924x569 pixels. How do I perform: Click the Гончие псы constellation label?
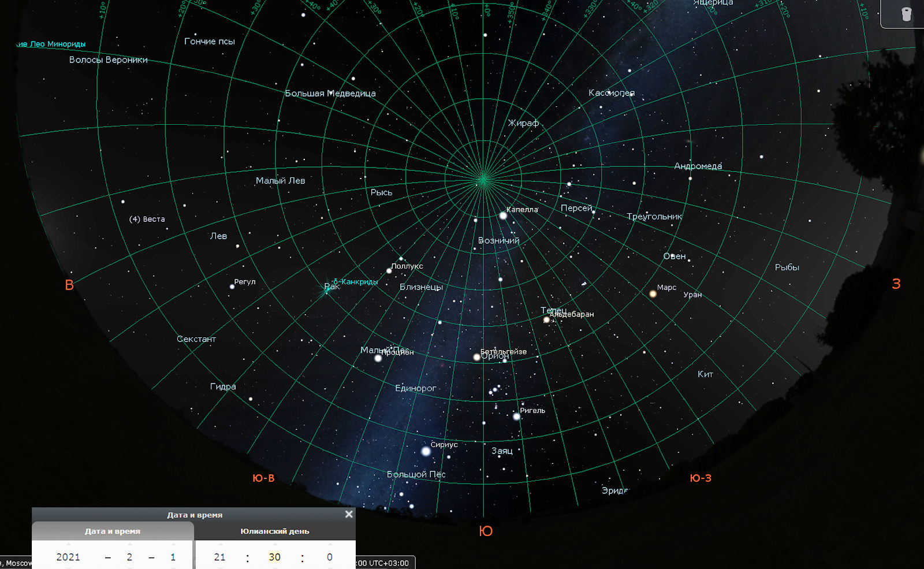point(210,42)
